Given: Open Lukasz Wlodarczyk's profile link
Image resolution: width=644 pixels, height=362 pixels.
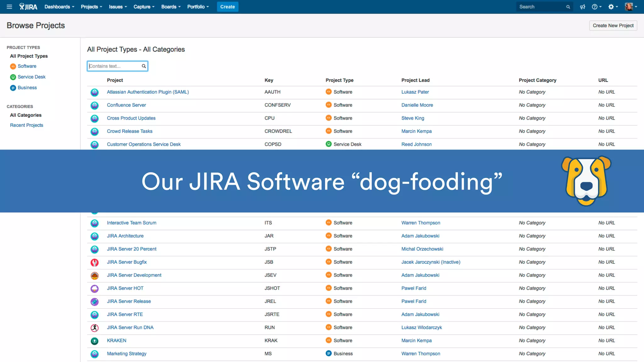Looking at the screenshot, I should click(x=422, y=327).
